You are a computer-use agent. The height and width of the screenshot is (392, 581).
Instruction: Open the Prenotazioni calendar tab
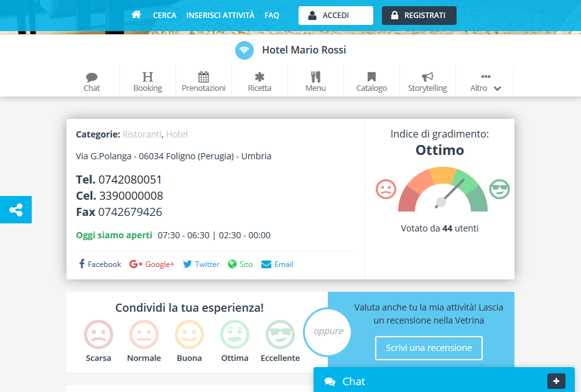click(203, 82)
